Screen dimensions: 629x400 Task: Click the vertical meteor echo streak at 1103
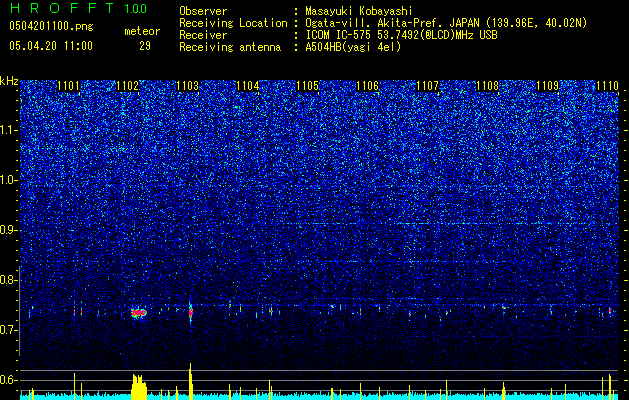(191, 312)
